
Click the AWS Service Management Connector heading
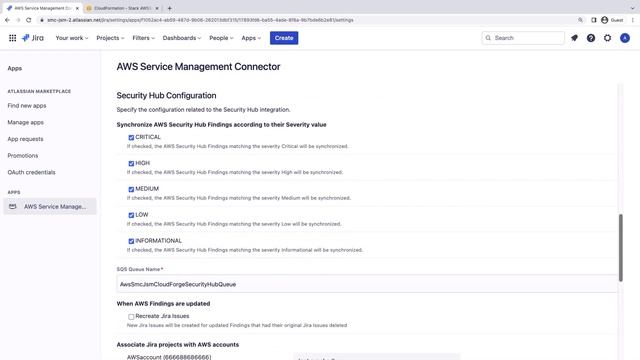coord(198,67)
